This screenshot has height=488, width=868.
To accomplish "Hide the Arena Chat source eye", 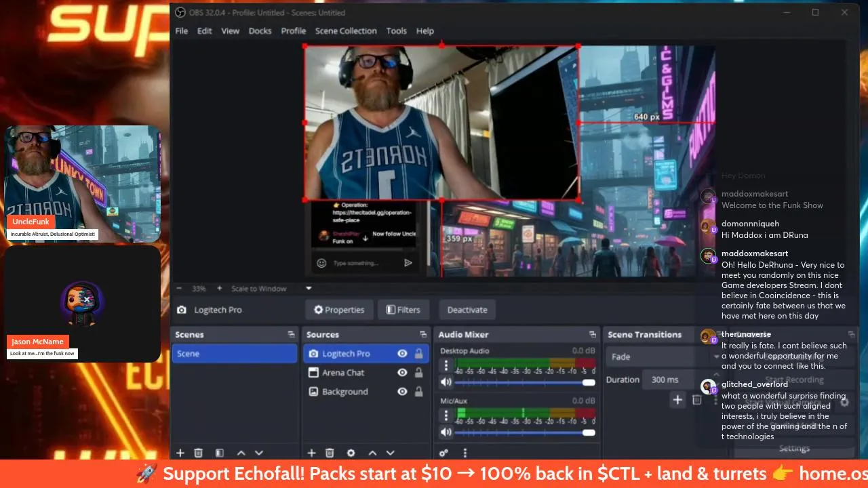I will 402,373.
